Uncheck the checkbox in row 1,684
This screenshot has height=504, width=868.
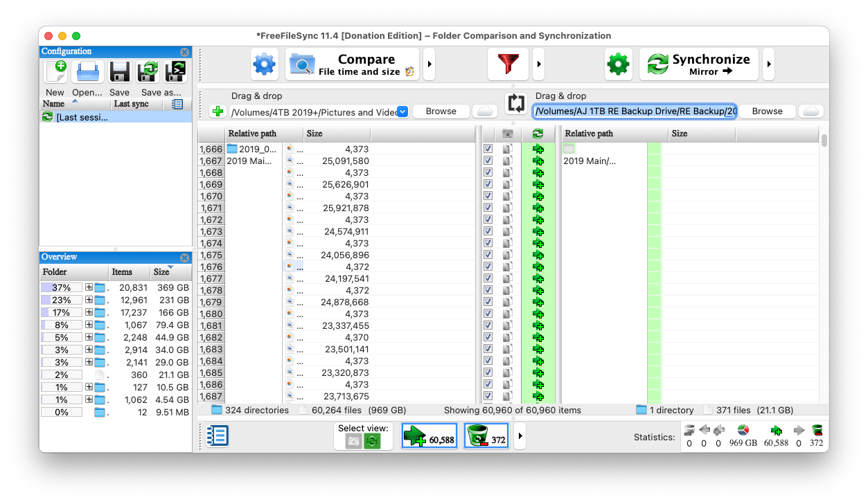pyautogui.click(x=488, y=361)
